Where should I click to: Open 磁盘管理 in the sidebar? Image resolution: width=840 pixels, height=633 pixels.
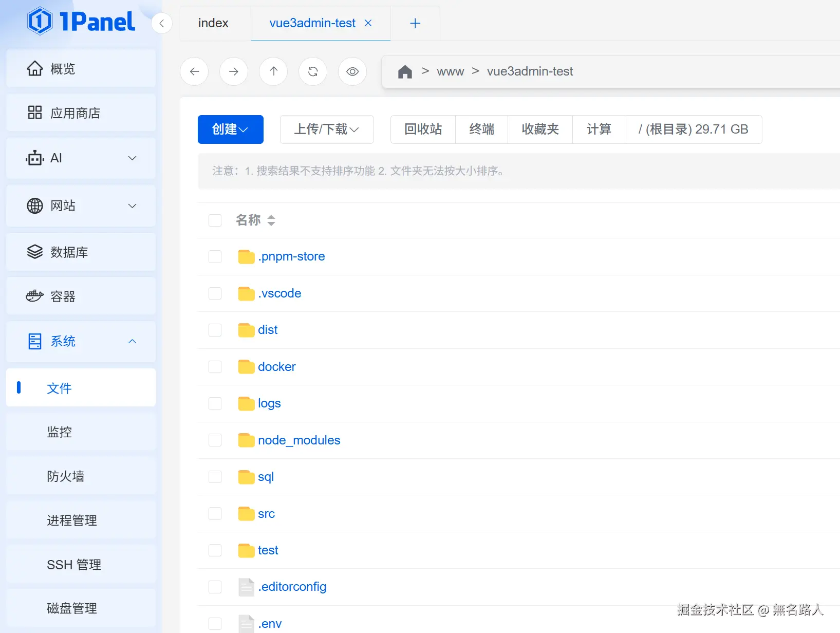pyautogui.click(x=81, y=609)
